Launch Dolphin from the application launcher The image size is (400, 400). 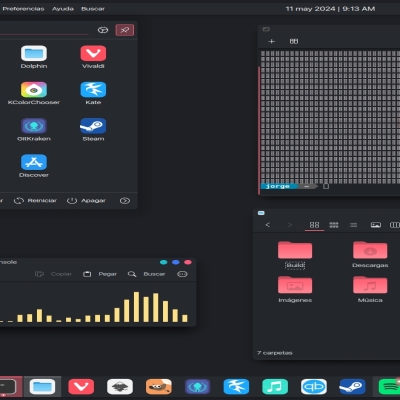pyautogui.click(x=34, y=57)
